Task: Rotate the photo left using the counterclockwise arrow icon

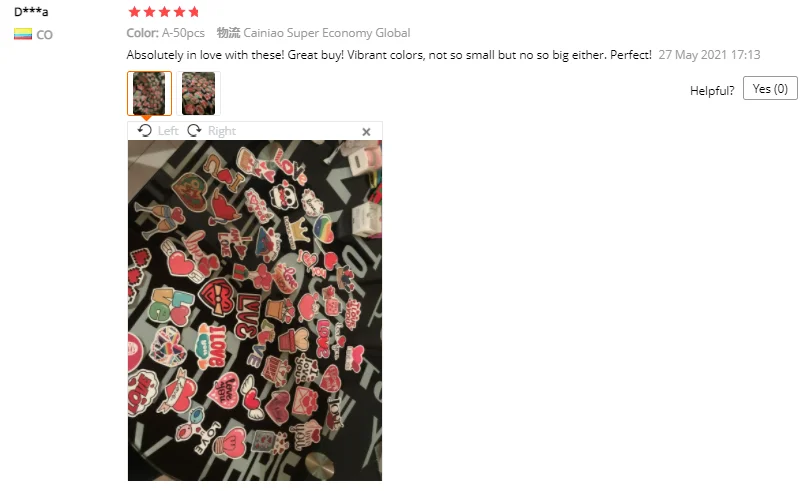Action: click(144, 131)
